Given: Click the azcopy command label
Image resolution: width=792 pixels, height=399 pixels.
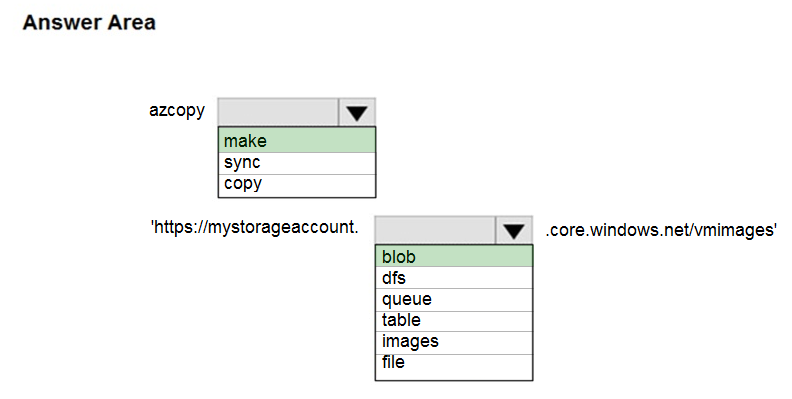Looking at the screenshot, I should (177, 111).
